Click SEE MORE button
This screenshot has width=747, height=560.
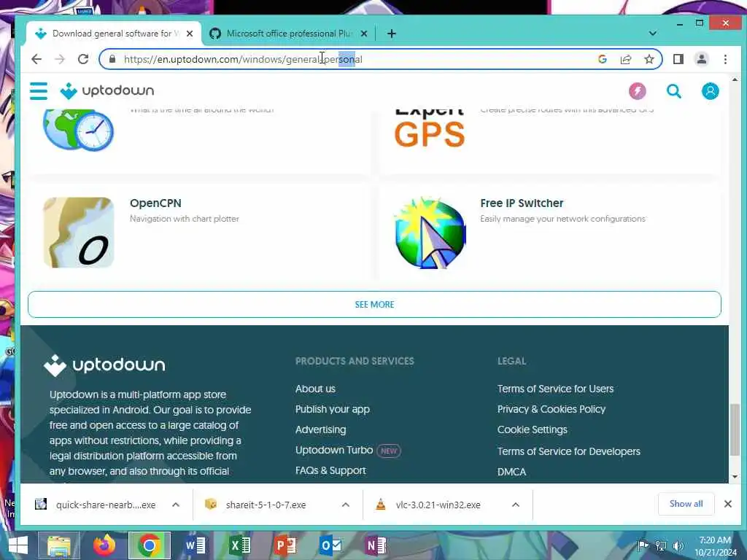tap(374, 304)
